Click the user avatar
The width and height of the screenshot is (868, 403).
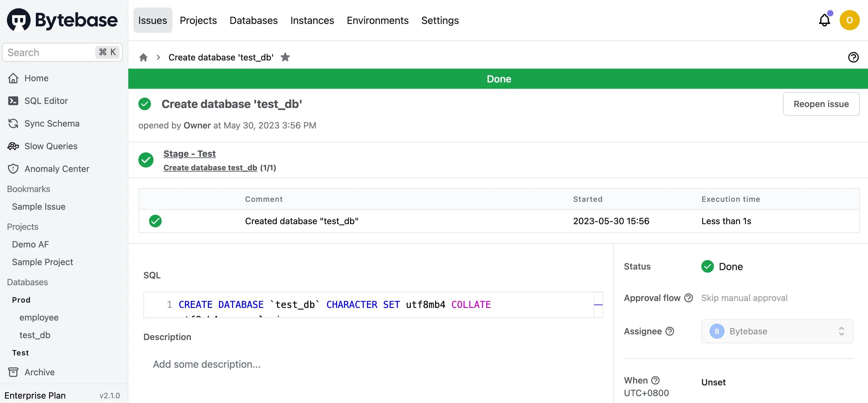click(x=850, y=20)
